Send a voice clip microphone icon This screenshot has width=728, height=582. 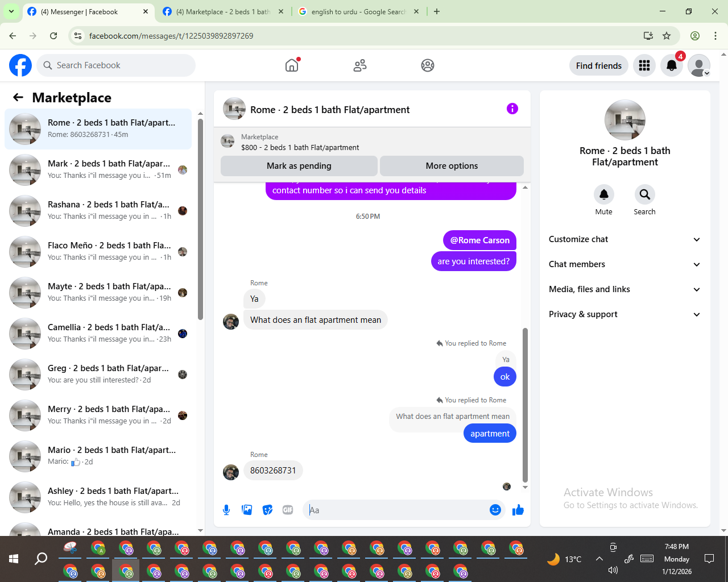226,510
